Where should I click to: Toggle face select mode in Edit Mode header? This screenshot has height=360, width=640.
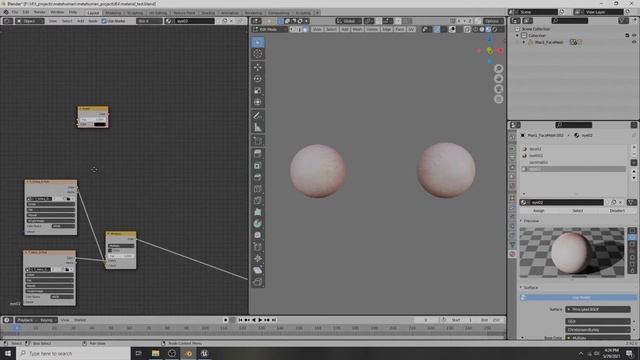(x=305, y=29)
